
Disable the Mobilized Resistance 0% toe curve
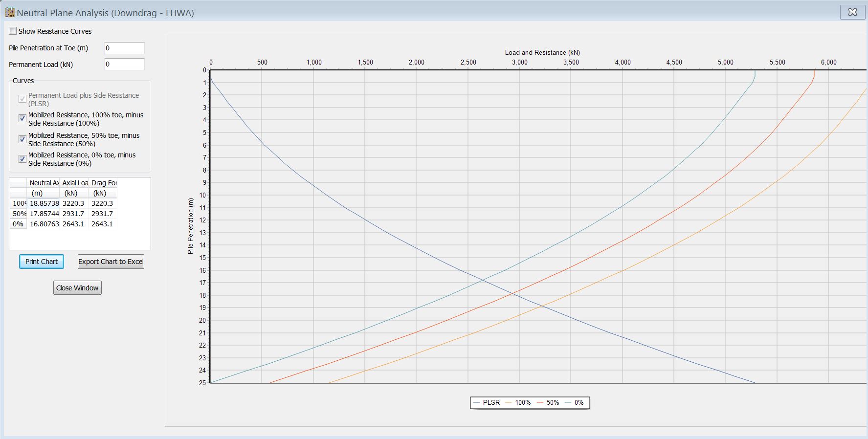[x=22, y=159]
